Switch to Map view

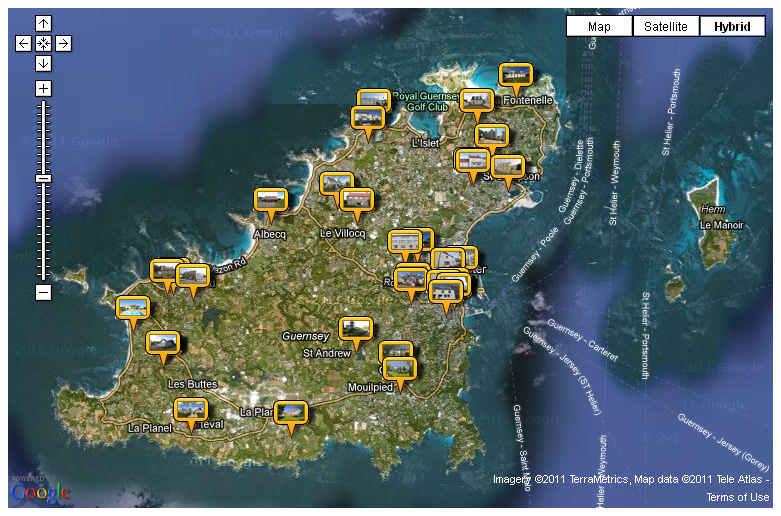[x=599, y=27]
